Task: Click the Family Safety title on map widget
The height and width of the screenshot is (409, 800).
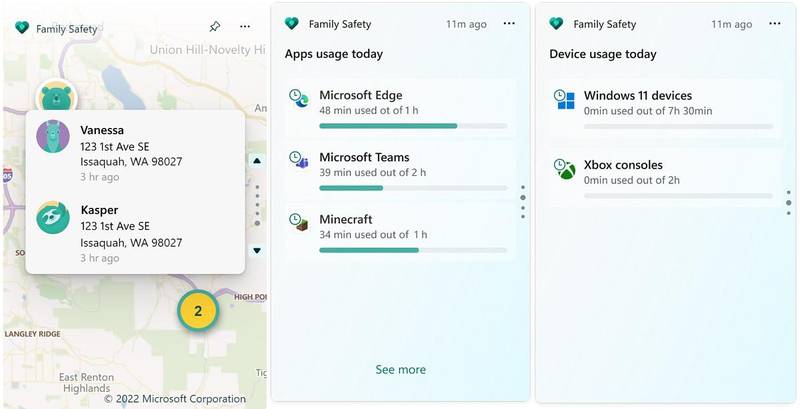Action: point(66,29)
